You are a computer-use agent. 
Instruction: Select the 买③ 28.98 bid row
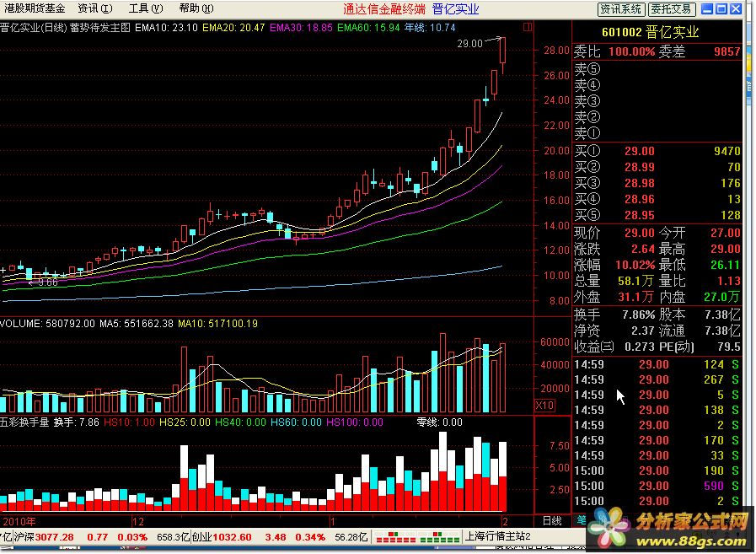click(657, 183)
